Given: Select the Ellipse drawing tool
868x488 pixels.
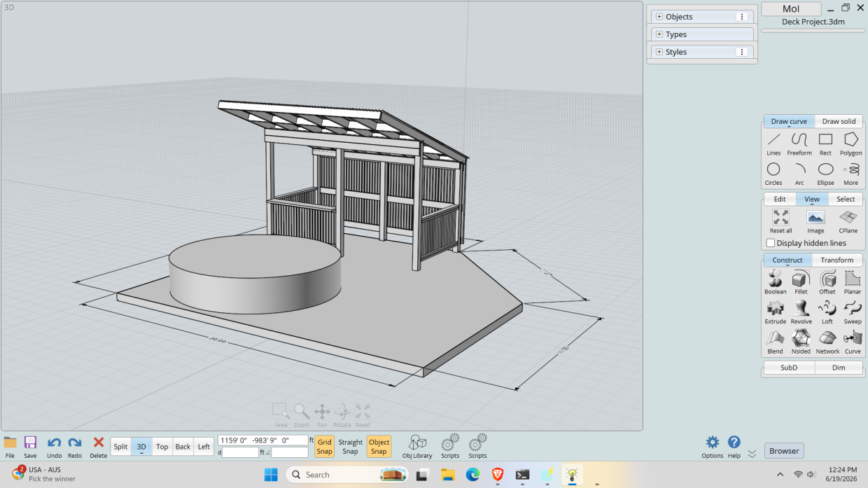Looking at the screenshot, I should (x=825, y=174).
